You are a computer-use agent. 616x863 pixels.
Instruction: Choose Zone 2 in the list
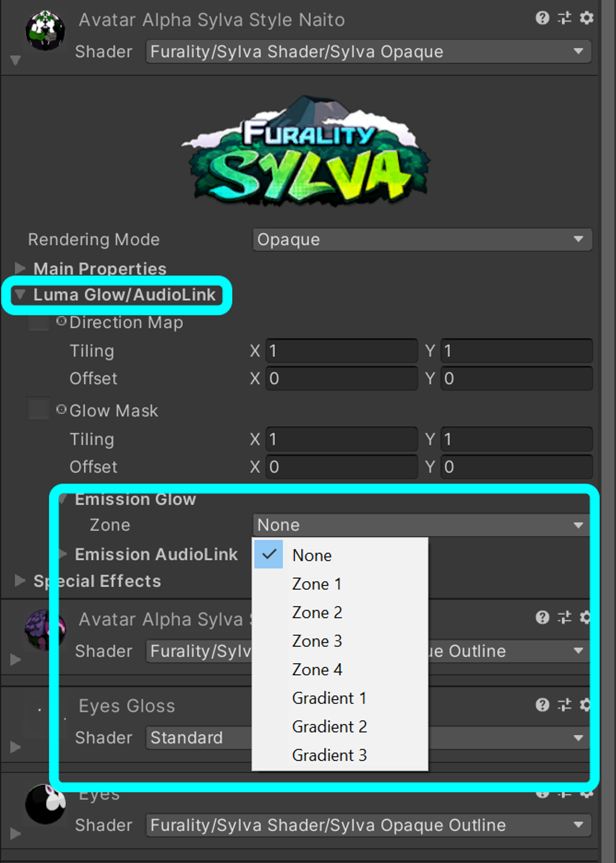340,612
